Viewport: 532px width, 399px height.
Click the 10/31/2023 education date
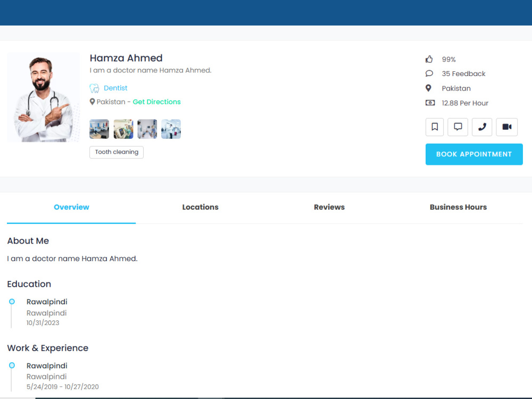tap(43, 323)
